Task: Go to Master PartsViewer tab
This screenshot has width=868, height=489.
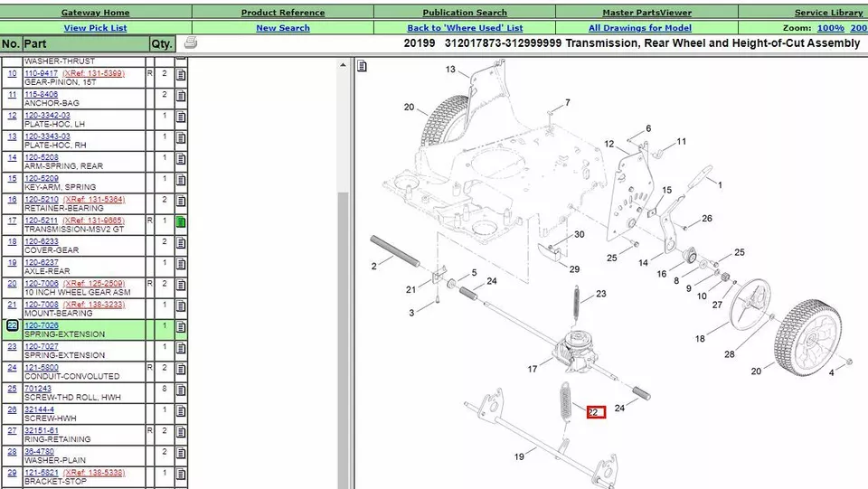Action: click(646, 13)
